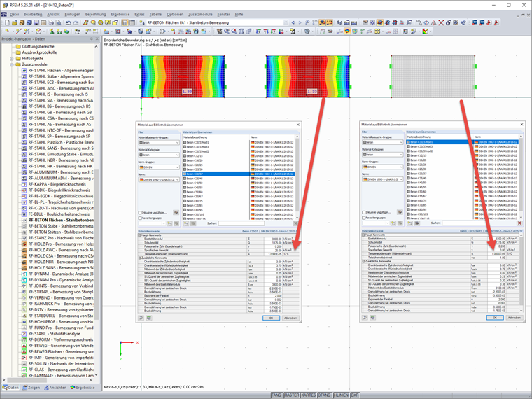Open the Berechnung menu
Viewport: 532px width, 399px height.
[96, 14]
